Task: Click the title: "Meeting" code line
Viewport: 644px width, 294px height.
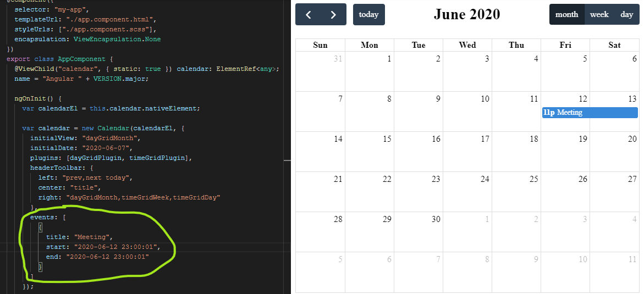Action: pyautogui.click(x=79, y=237)
